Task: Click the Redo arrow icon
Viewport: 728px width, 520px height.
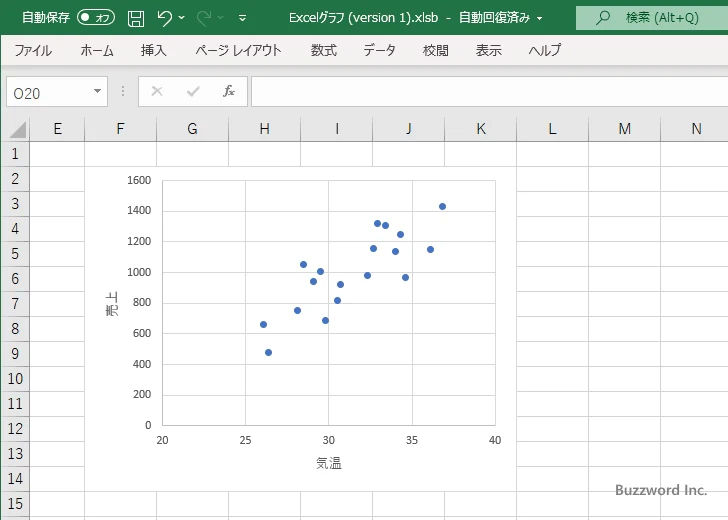Action: point(204,18)
